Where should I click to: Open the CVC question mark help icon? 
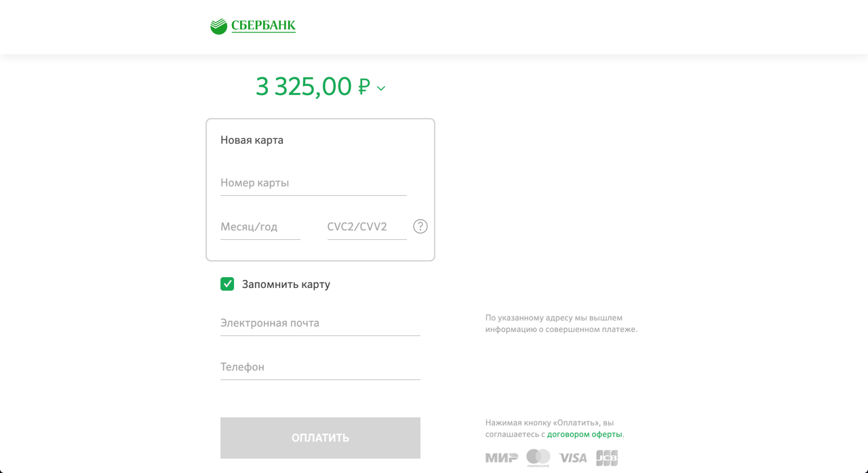[x=420, y=226]
